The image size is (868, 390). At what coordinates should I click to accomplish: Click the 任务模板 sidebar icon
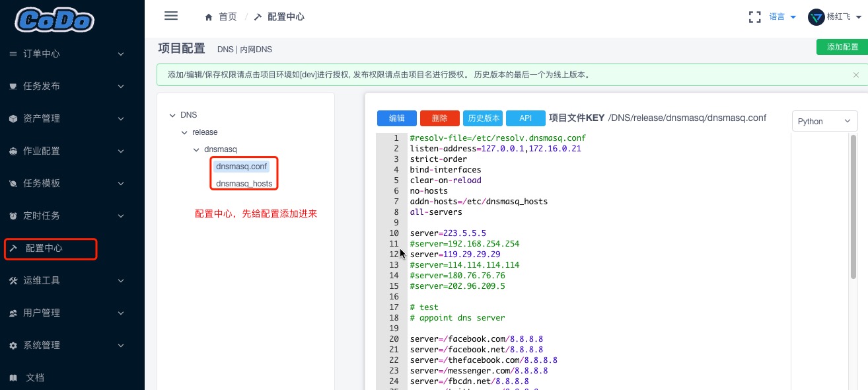point(13,184)
